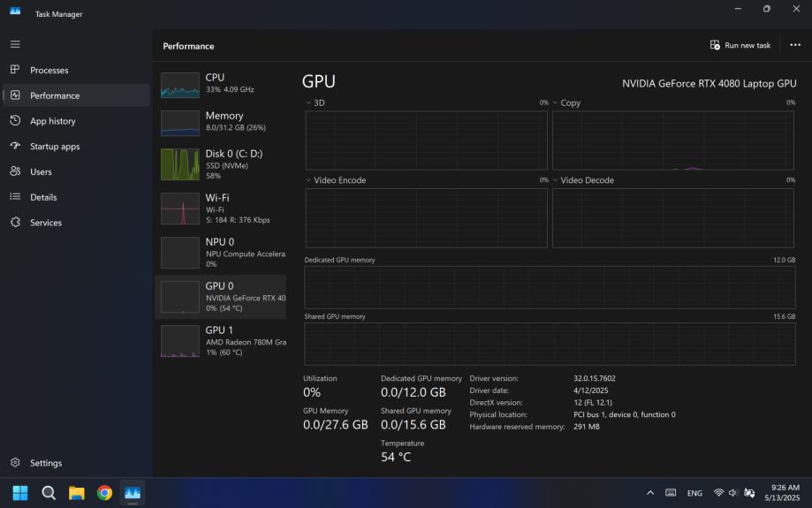Show hidden system tray icons

pyautogui.click(x=650, y=492)
